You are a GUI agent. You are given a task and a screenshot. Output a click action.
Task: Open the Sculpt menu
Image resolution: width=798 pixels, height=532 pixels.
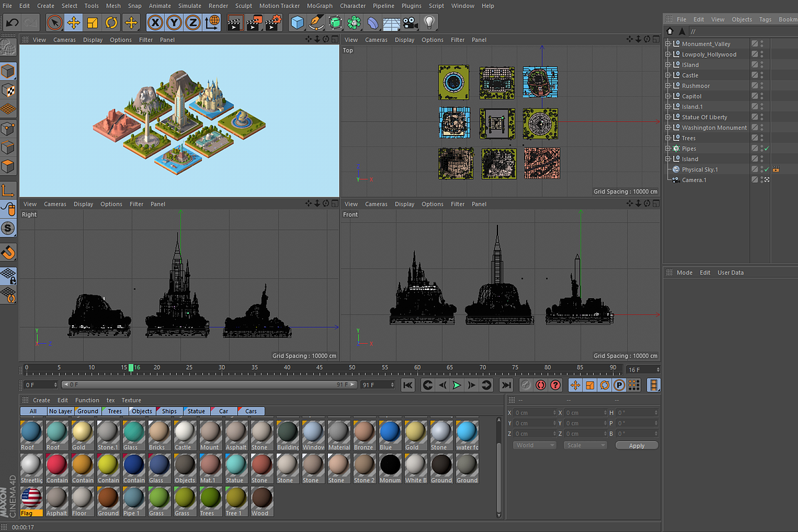[x=244, y=6]
